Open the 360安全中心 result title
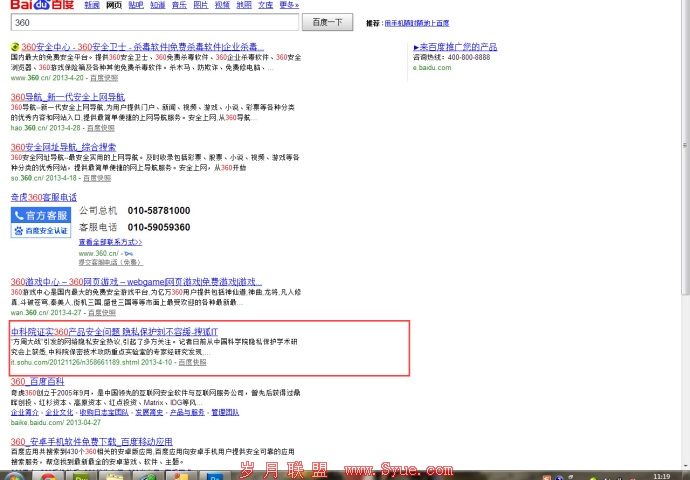This screenshot has width=690, height=480. coord(143,47)
